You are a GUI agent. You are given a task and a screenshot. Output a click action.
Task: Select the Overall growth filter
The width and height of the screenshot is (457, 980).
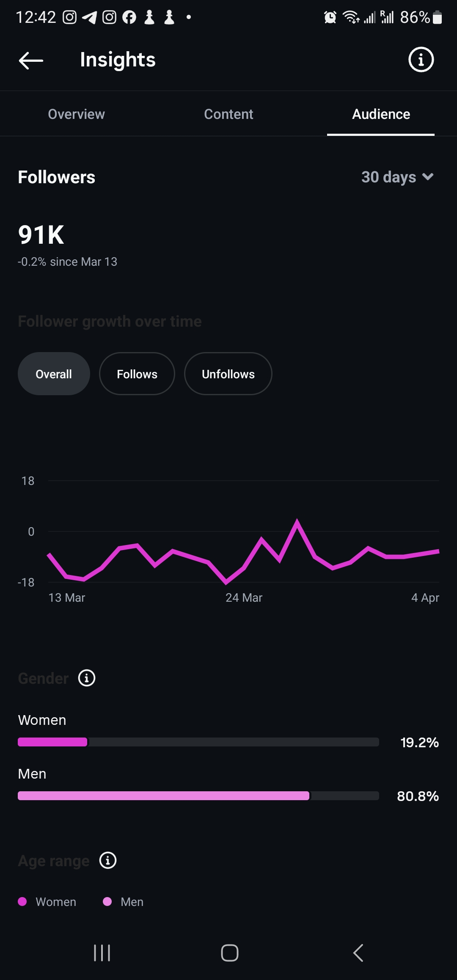coord(54,374)
